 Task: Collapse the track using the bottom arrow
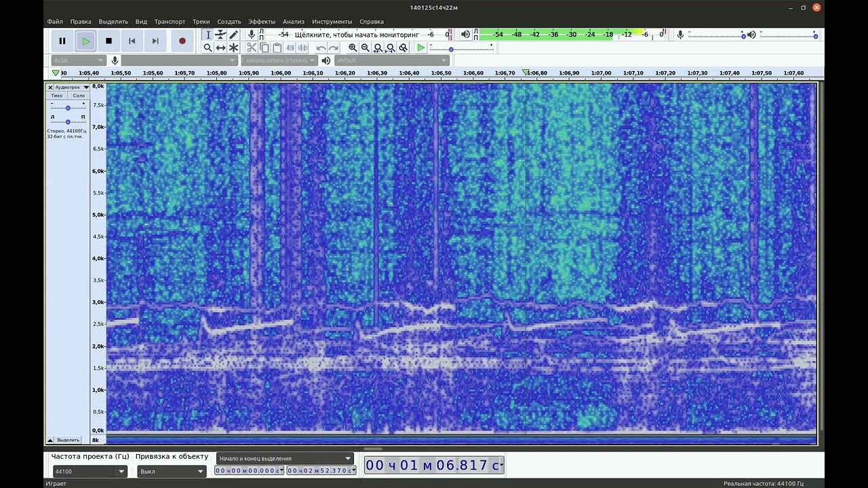[50, 440]
